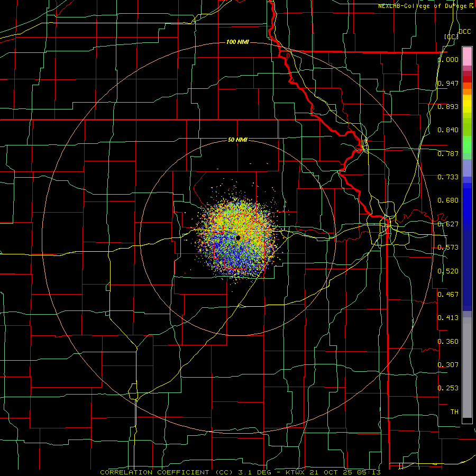Click the (CC) units label above the color bar
This screenshot has width=476, height=476.
click(x=451, y=36)
